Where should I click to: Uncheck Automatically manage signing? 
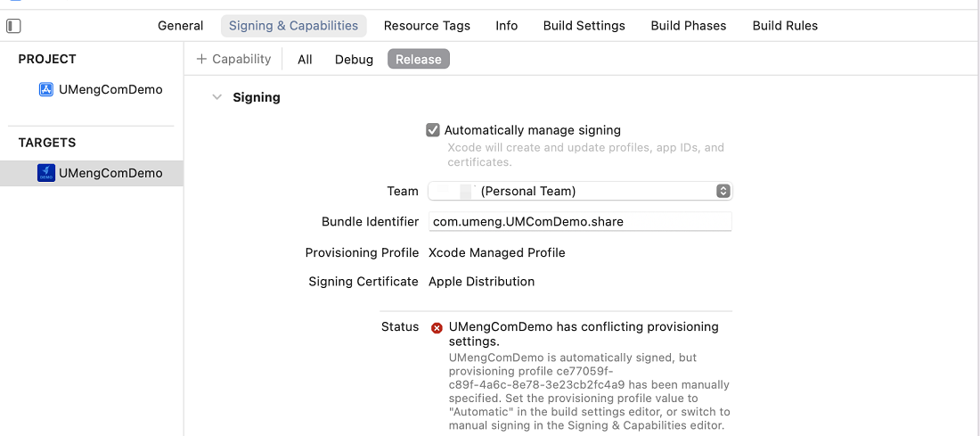click(x=432, y=130)
